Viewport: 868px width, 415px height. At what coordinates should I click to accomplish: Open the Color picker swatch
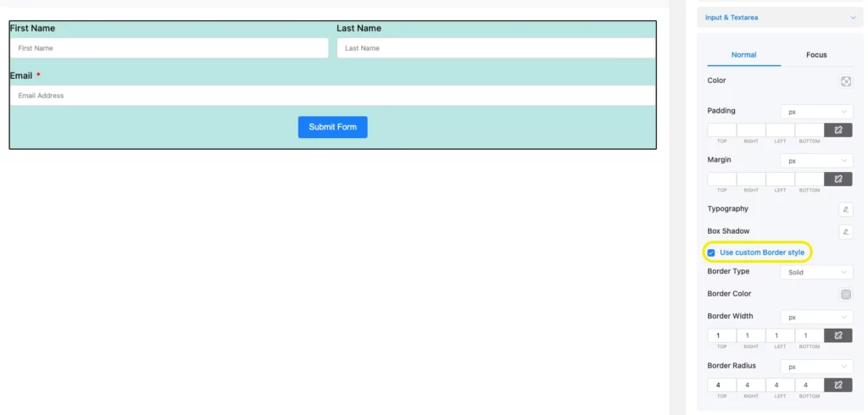pyautogui.click(x=845, y=81)
